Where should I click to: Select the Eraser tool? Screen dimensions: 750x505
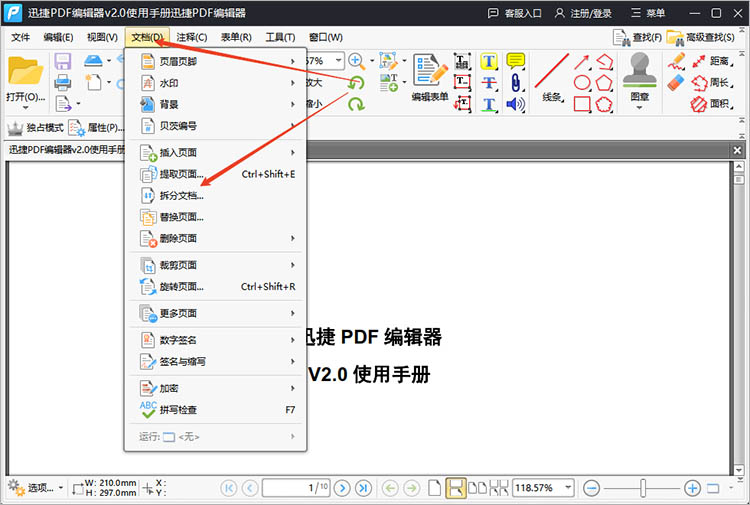click(x=676, y=83)
